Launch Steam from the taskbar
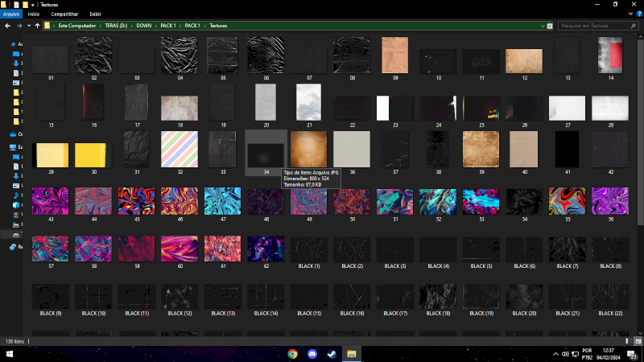The height and width of the screenshot is (362, 644). click(x=332, y=354)
